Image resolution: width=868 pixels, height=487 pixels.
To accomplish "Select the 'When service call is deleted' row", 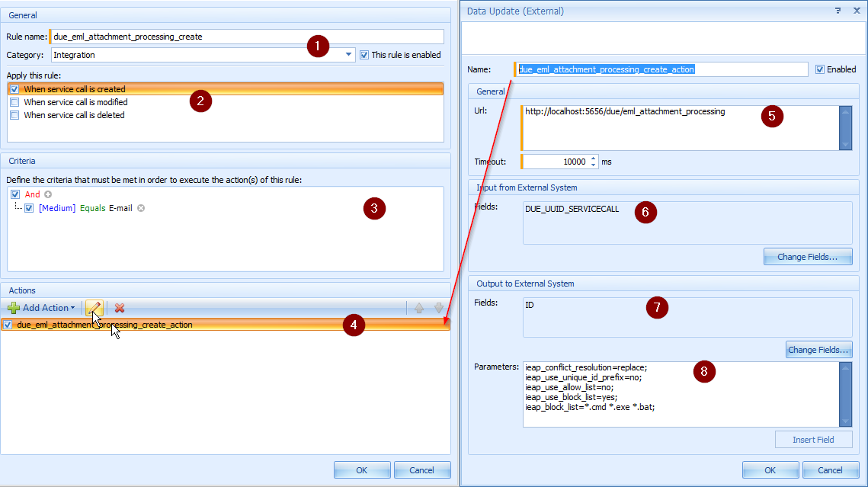I will (x=74, y=116).
